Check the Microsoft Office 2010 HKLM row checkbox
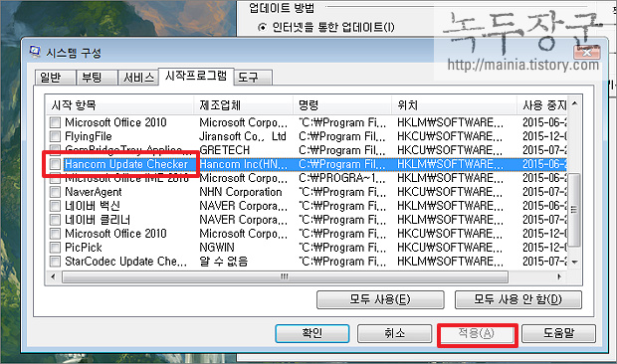 [55, 122]
